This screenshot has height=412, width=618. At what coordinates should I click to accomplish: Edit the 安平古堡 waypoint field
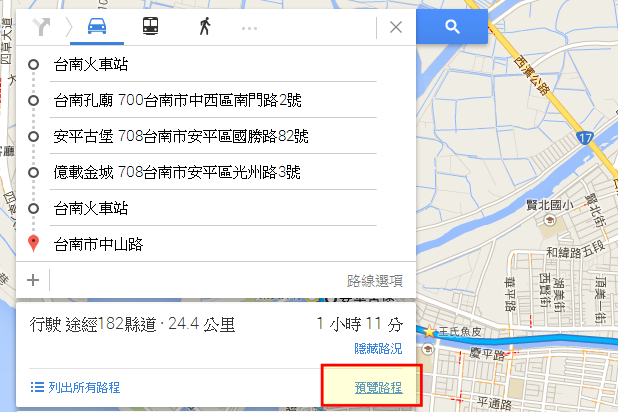pos(213,136)
